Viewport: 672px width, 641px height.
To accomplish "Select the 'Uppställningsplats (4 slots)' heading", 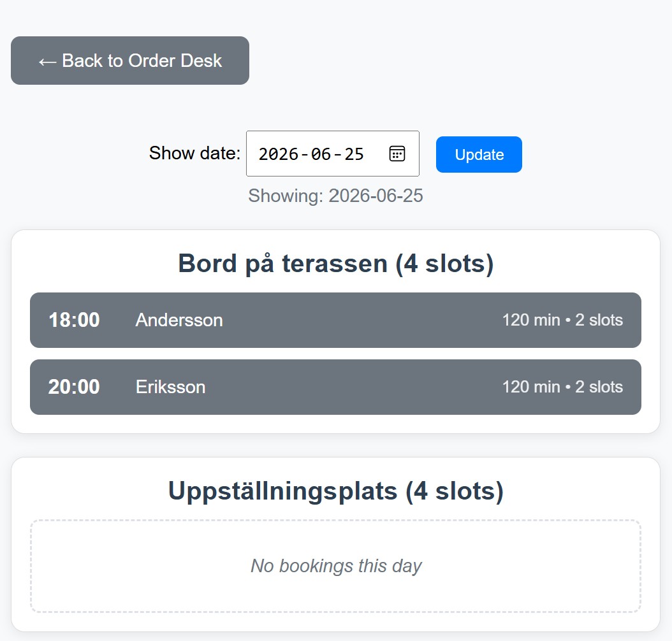I will point(335,491).
